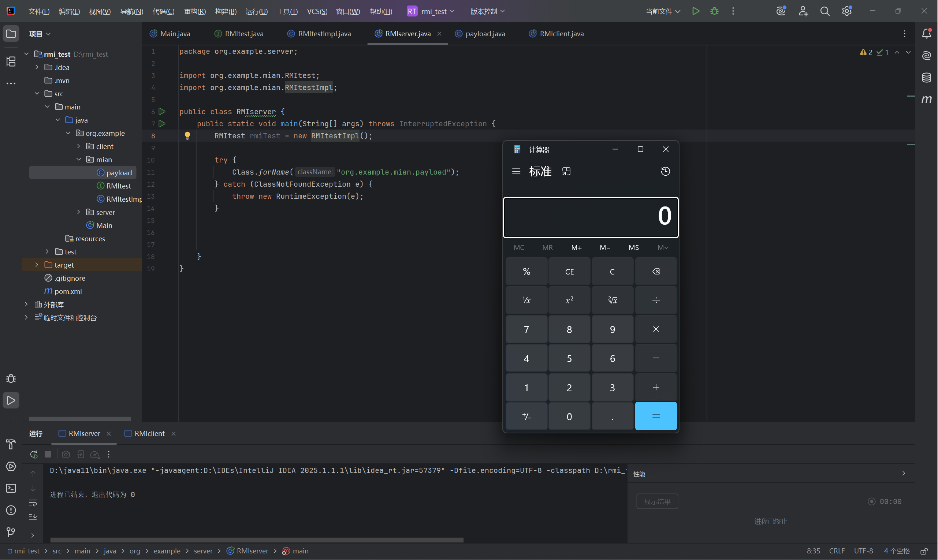Expand the target folder
Screen dimensions: 938x560
point(37,265)
